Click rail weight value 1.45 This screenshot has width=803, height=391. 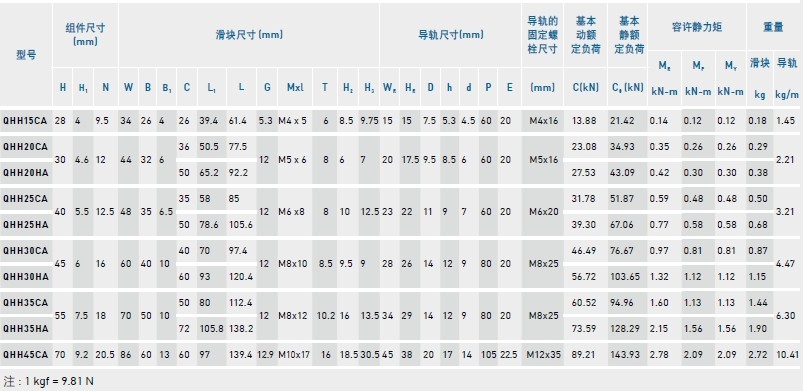pos(786,121)
